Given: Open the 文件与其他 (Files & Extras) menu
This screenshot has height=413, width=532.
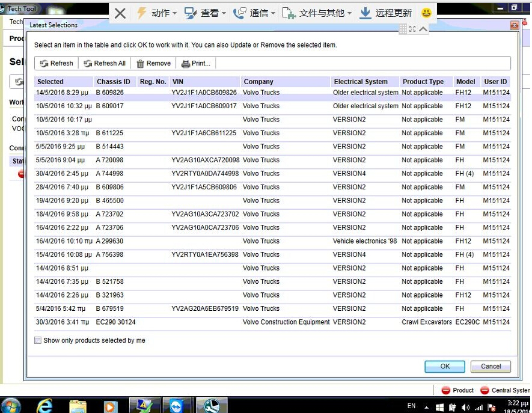Looking at the screenshot, I should 317,13.
